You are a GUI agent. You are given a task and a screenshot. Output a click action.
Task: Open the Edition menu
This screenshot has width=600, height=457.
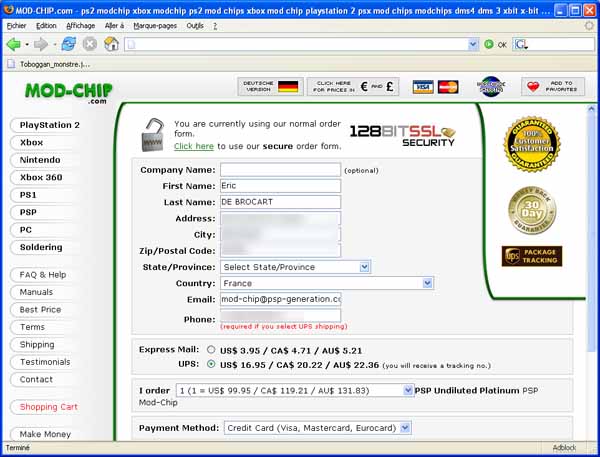pyautogui.click(x=46, y=26)
